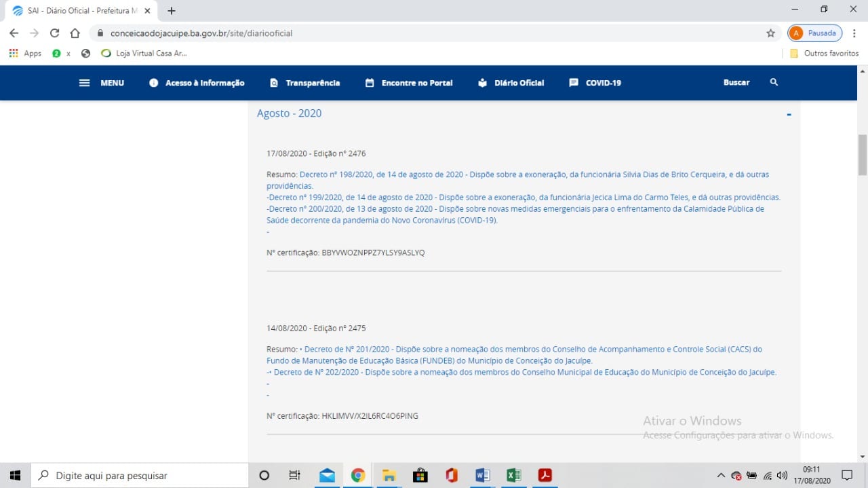This screenshot has width=868, height=488.
Task: Open the COVID-19 menu item
Action: [x=604, y=83]
